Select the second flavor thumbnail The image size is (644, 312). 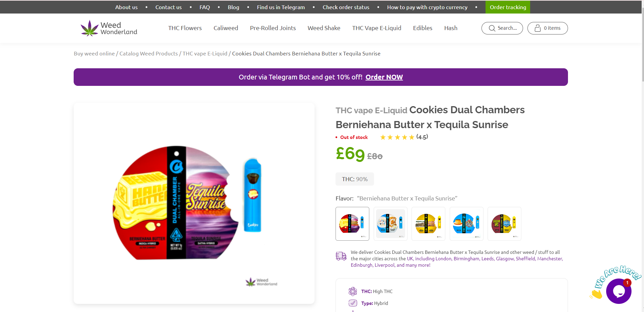[391, 224]
